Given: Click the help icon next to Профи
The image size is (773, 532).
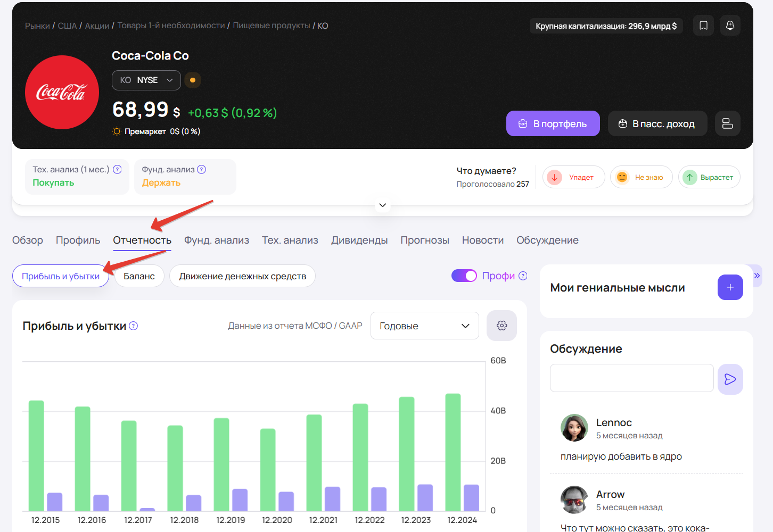Looking at the screenshot, I should (523, 276).
